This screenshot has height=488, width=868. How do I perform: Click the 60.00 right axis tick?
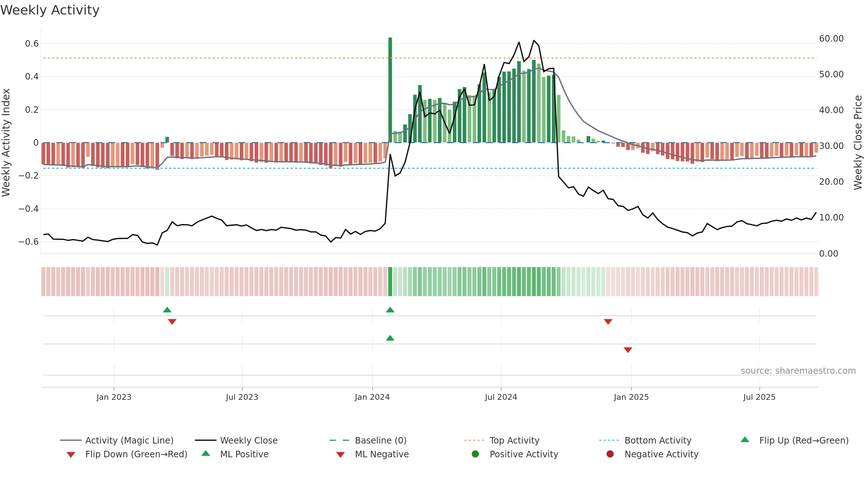click(831, 38)
